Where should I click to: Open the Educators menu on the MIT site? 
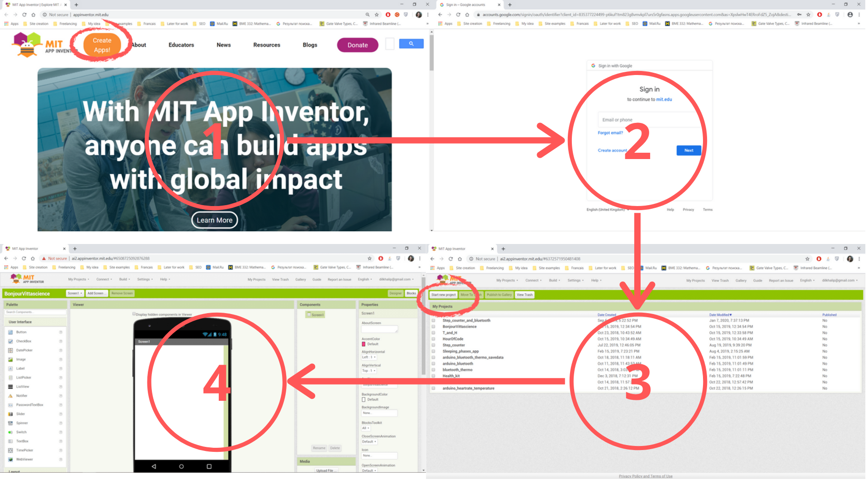click(x=181, y=45)
